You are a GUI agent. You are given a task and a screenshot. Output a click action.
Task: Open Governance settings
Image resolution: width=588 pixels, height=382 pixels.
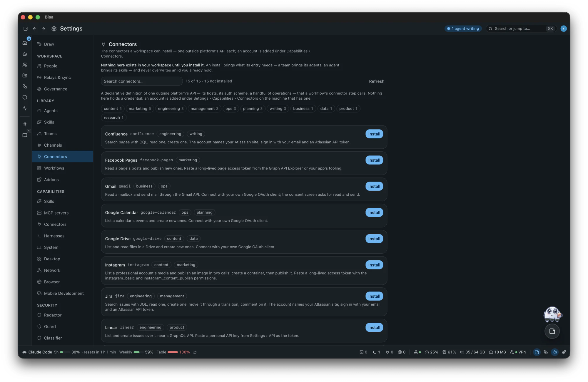62,89
